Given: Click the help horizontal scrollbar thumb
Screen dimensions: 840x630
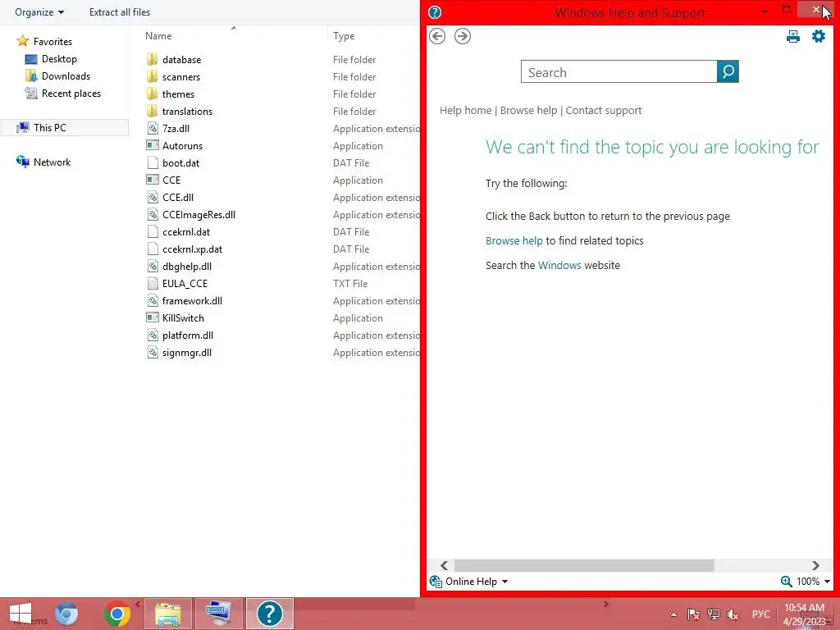Looking at the screenshot, I should pyautogui.click(x=584, y=566).
